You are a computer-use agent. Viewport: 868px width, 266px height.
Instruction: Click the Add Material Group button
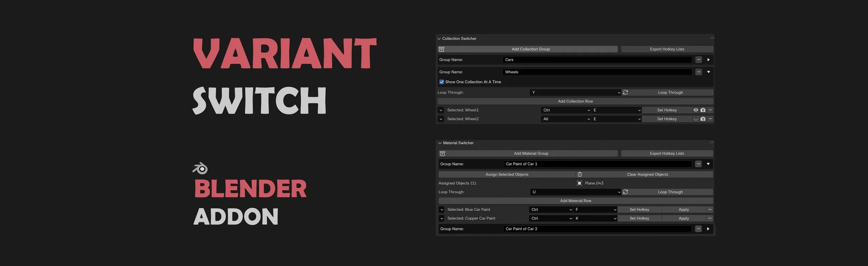[528, 153]
